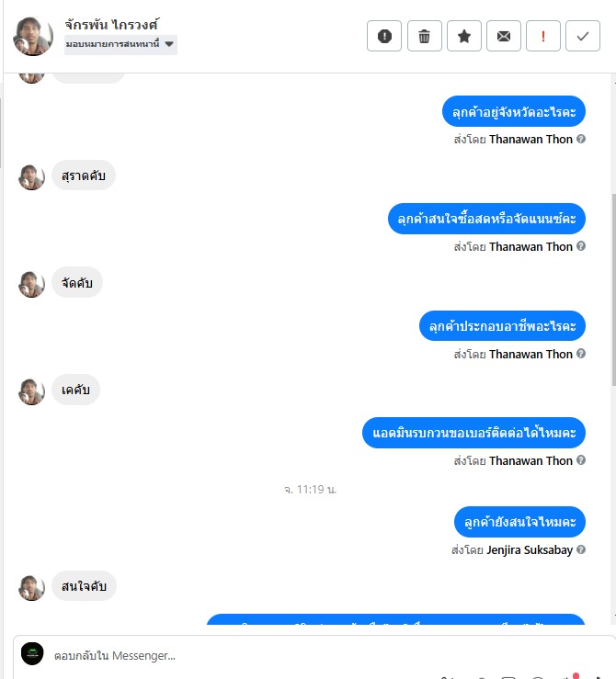This screenshot has height=679, width=616.
Task: Mark conversation as spam with exclamation-circle icon
Action: point(384,36)
